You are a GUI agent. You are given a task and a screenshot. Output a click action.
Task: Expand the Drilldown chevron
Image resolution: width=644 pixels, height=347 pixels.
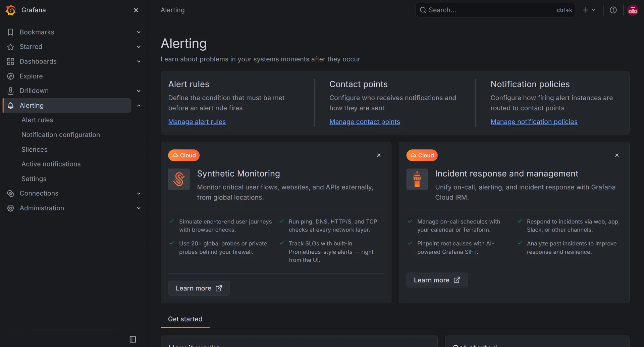[x=139, y=91]
